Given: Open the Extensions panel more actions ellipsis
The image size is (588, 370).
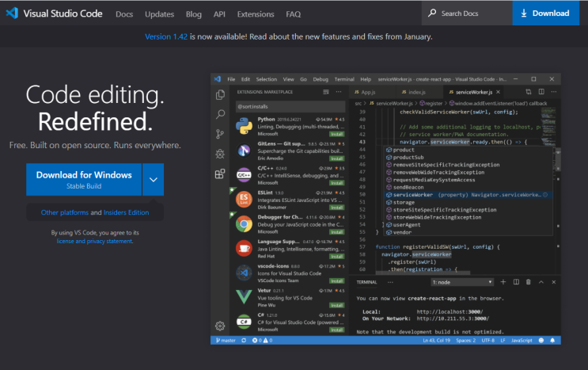Looking at the screenshot, I should click(x=339, y=92).
